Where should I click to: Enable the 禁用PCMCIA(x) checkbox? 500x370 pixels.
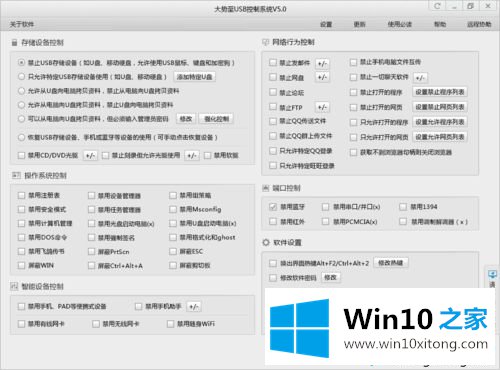[325, 221]
